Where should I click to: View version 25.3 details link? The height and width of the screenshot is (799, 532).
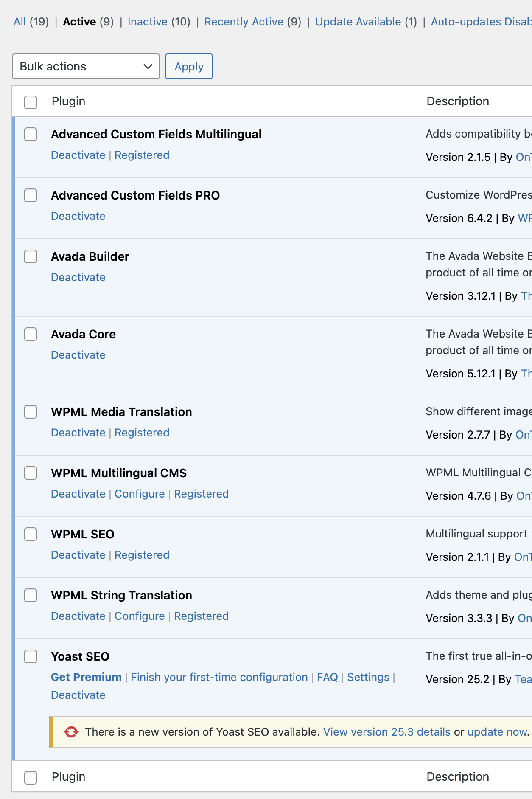[x=387, y=732]
